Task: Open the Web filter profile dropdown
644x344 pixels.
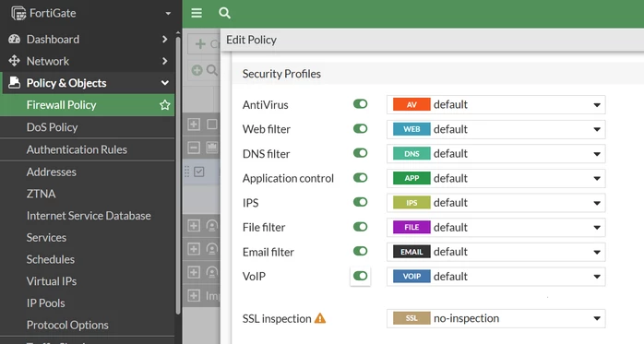Action: 495,129
